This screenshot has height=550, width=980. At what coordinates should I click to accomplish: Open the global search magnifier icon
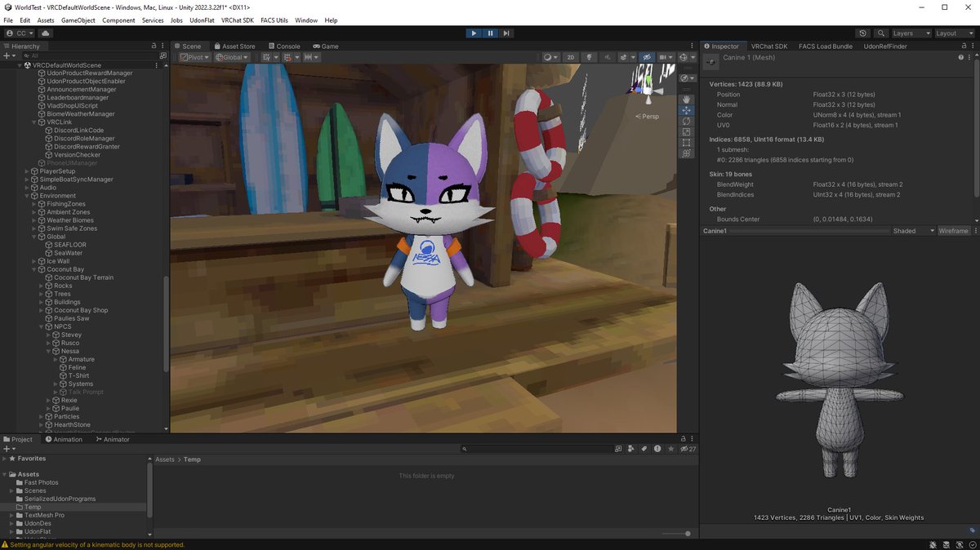tap(881, 33)
